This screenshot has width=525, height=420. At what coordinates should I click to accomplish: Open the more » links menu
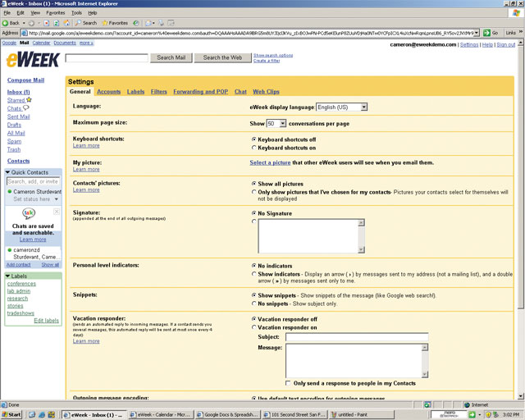coord(86,43)
